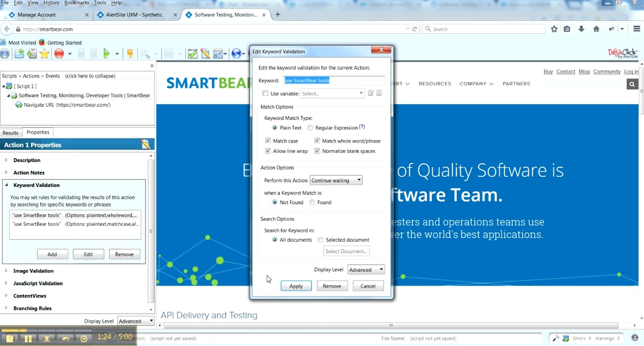
Task: Click the dialog Remove button
Action: [x=332, y=286]
